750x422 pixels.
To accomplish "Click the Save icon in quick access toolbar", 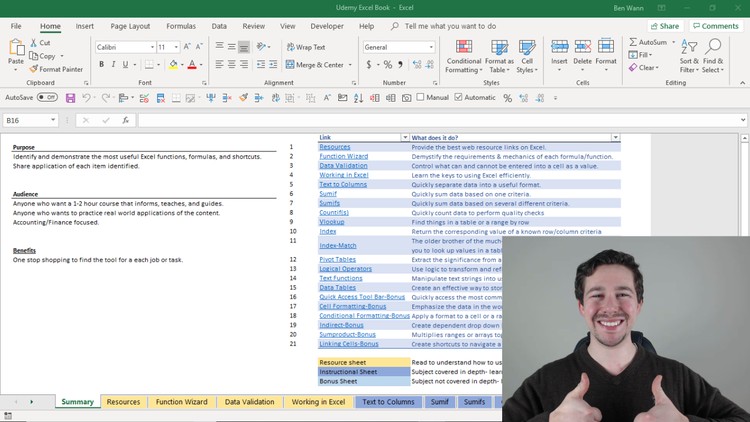I will (70, 98).
